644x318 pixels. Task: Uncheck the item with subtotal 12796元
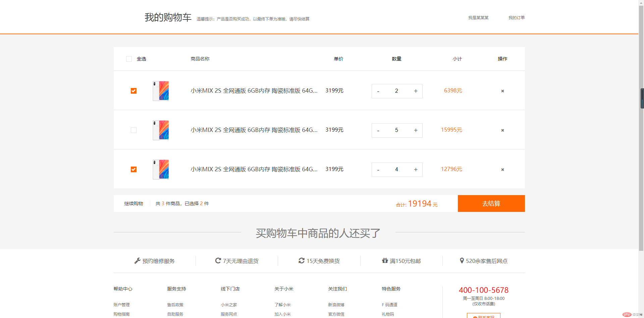coord(133,170)
